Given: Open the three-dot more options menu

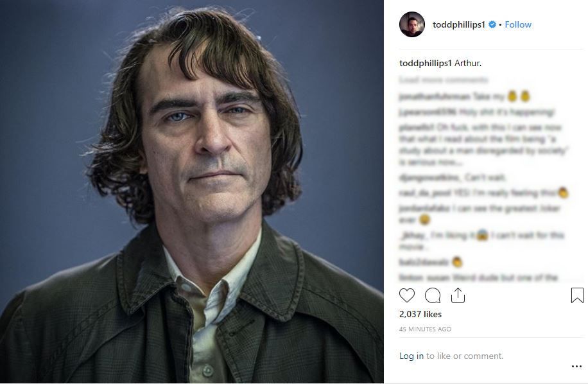Looking at the screenshot, I should pyautogui.click(x=576, y=367).
